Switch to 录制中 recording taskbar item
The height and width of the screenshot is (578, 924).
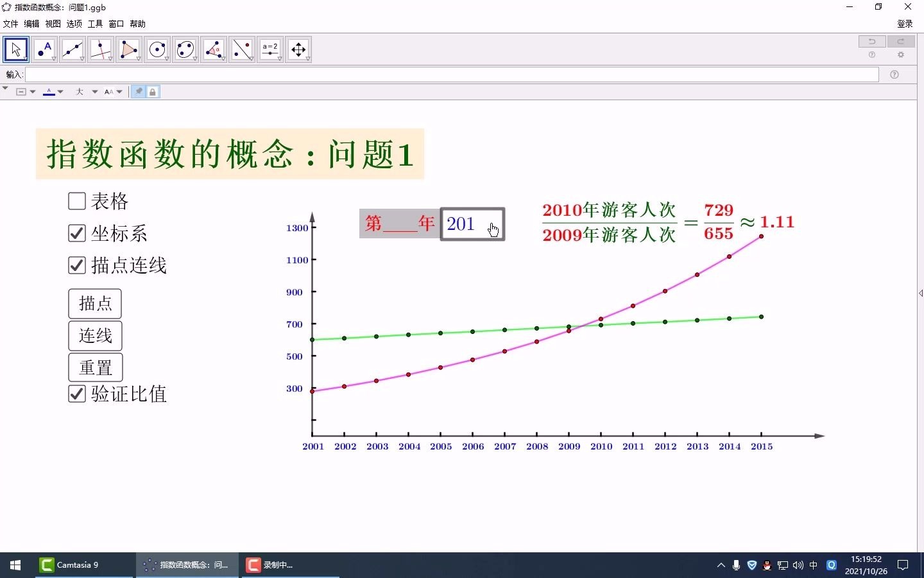[x=289, y=565]
